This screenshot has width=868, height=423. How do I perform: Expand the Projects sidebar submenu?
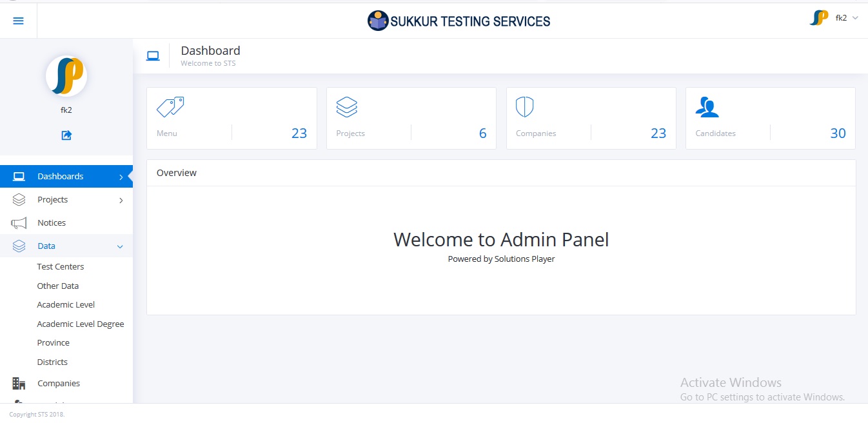coord(121,201)
